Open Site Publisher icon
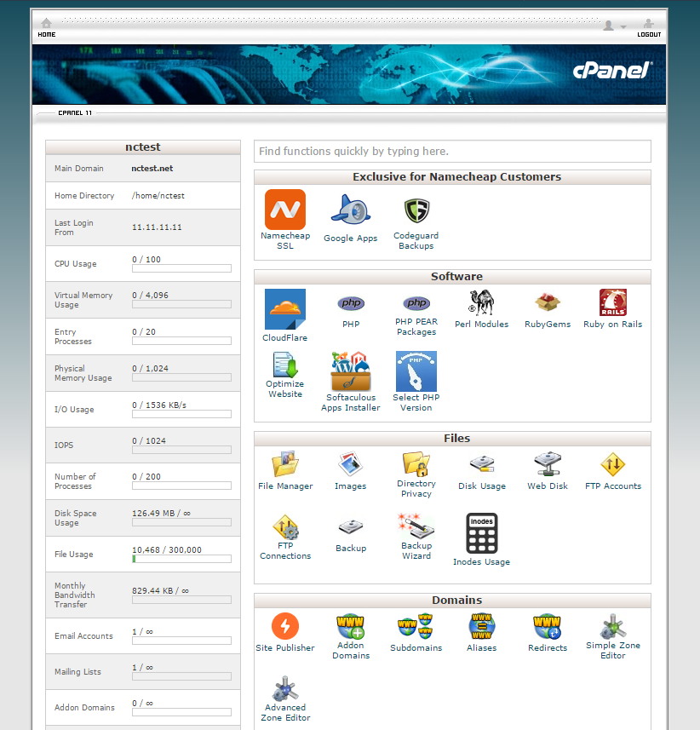This screenshot has height=730, width=700. [284, 626]
